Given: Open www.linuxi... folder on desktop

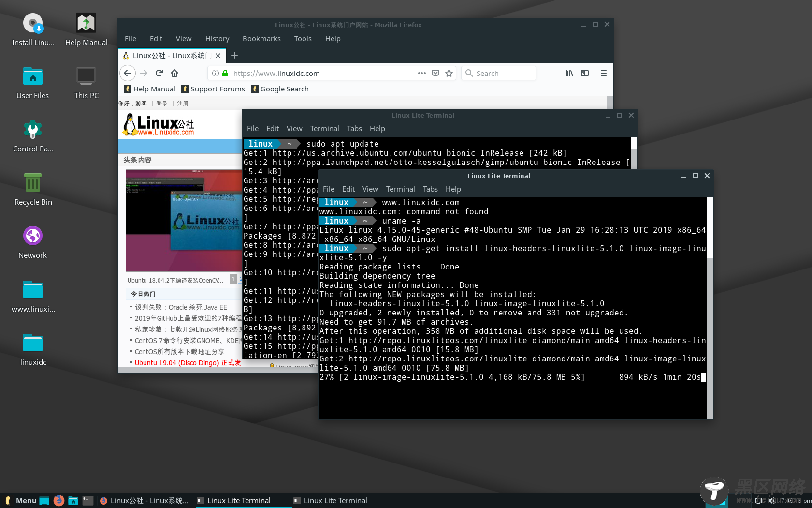Looking at the screenshot, I should click(33, 296).
